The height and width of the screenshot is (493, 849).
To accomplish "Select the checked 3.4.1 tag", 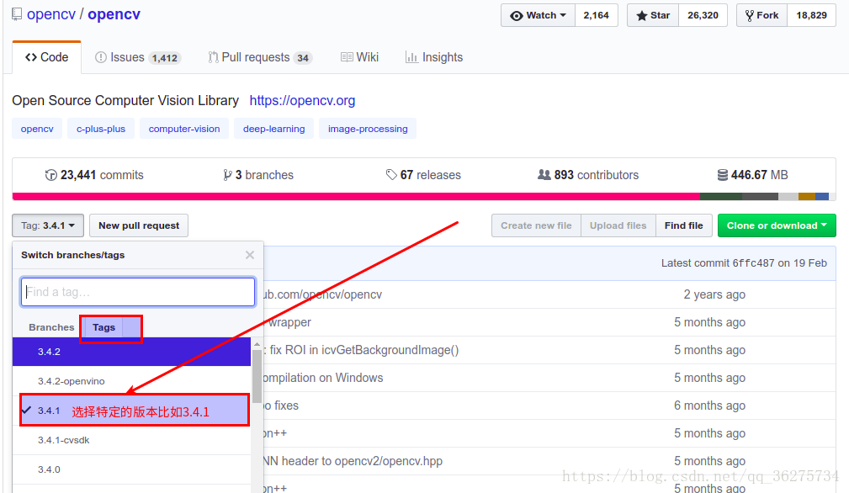I will pos(134,411).
